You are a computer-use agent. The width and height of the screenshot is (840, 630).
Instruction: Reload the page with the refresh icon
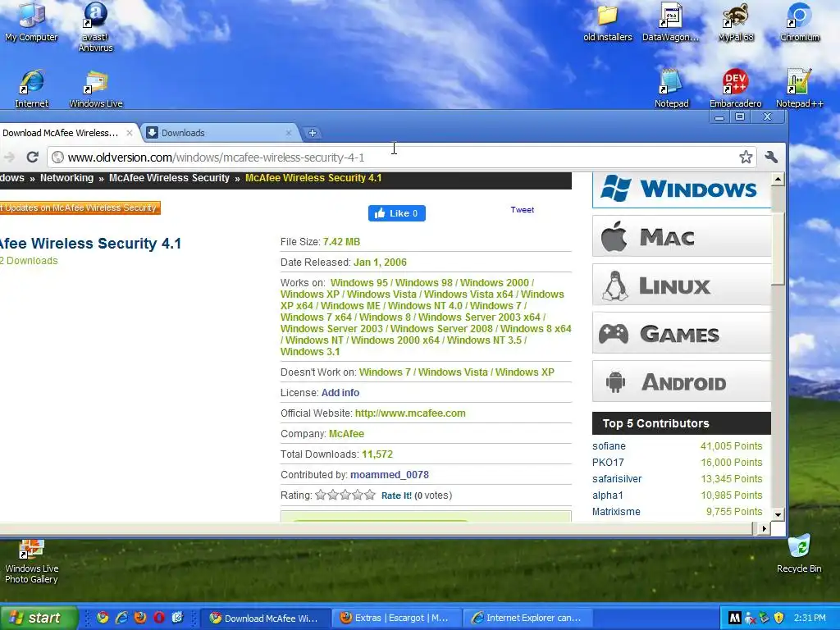click(33, 157)
